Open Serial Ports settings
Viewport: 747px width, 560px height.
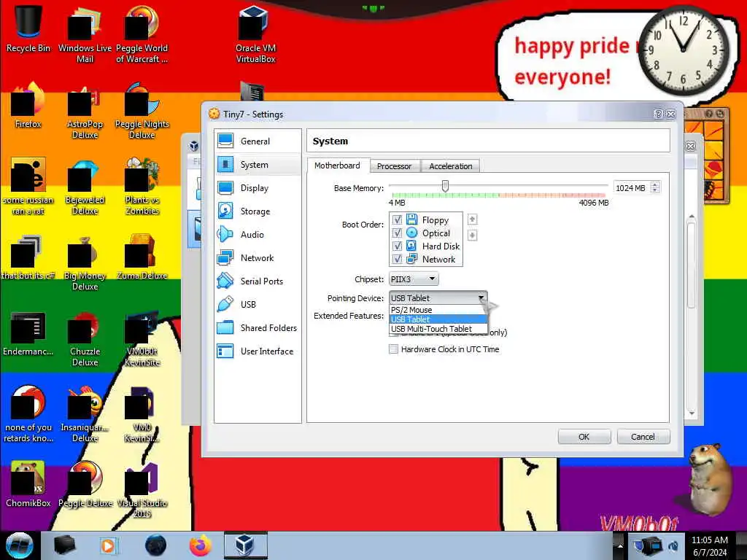click(258, 281)
